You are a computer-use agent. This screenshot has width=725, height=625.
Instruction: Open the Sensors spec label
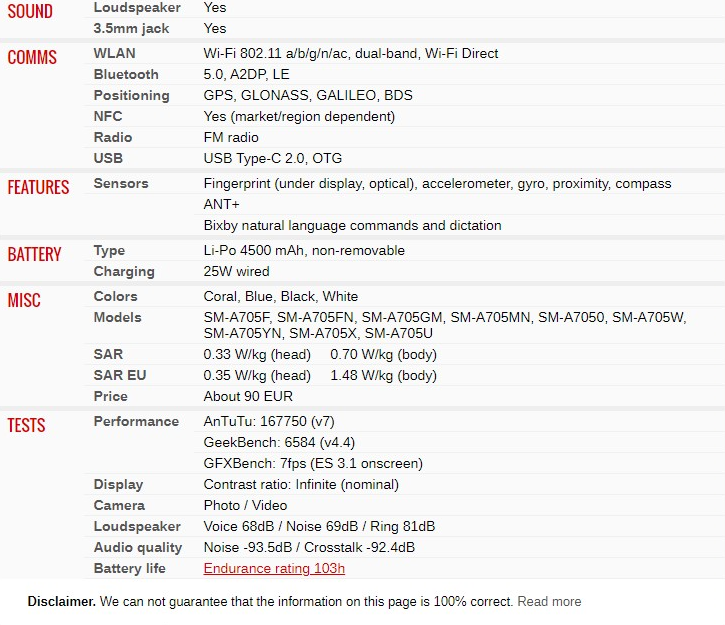[121, 183]
